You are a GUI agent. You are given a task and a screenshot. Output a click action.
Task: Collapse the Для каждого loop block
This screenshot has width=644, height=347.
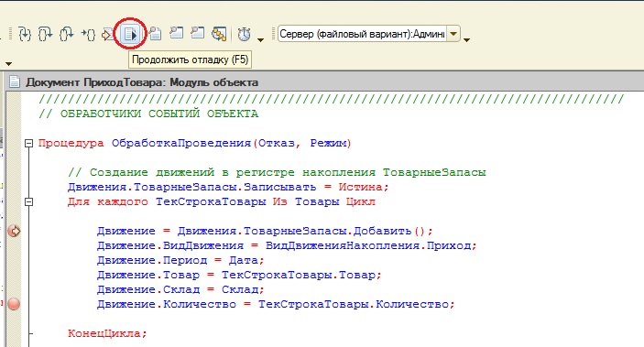28,201
